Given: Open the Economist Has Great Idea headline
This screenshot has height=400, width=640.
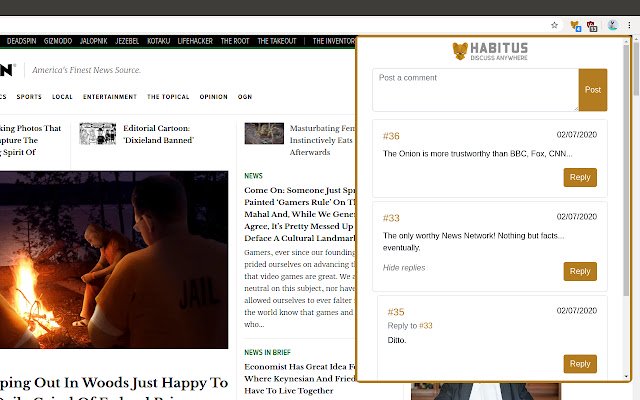Looking at the screenshot, I should pyautogui.click(x=300, y=379).
